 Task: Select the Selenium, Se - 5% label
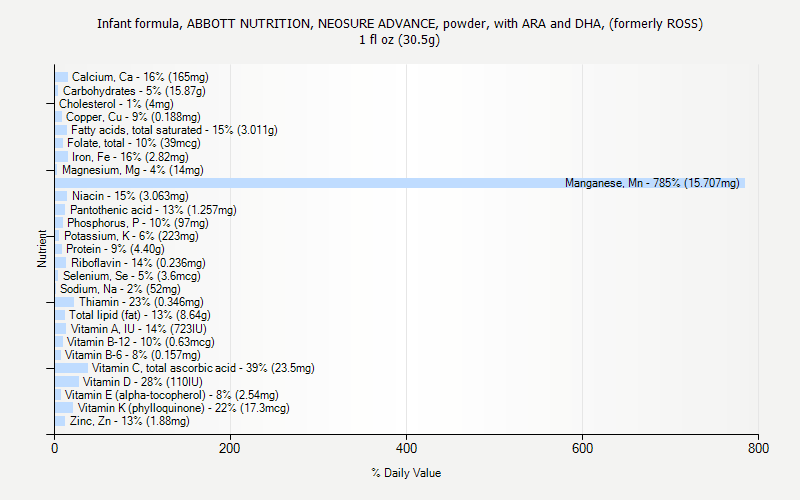coord(132,276)
